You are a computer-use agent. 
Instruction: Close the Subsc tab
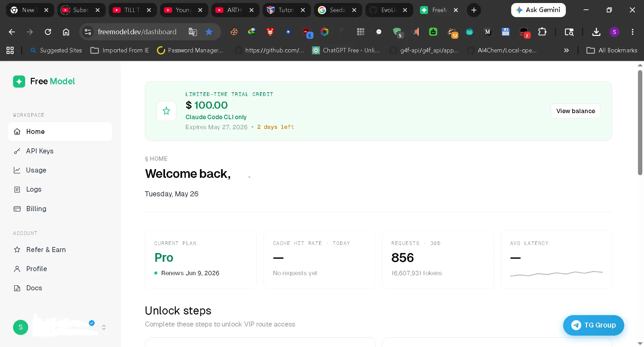click(x=98, y=10)
